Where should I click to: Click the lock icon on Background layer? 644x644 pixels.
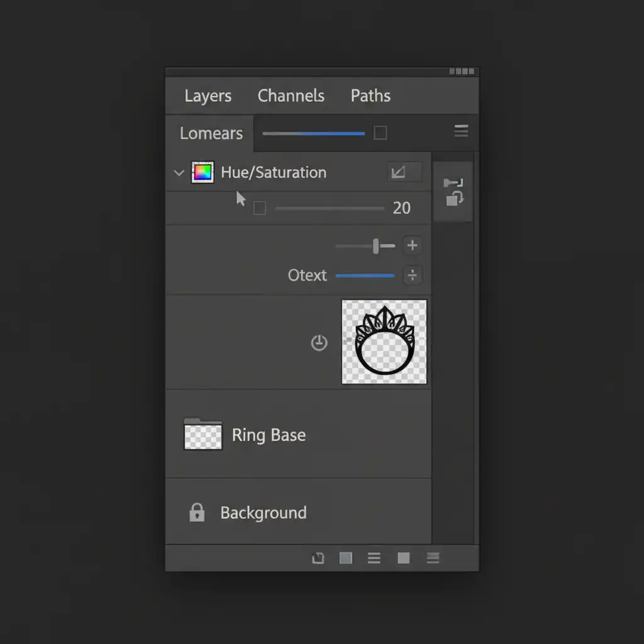click(197, 513)
